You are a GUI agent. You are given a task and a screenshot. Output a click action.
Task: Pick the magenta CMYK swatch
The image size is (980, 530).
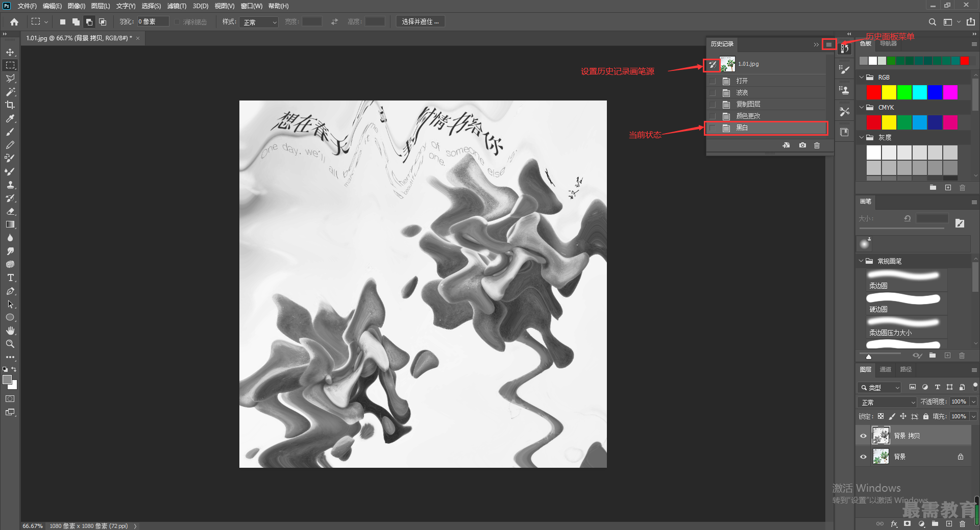coord(950,122)
